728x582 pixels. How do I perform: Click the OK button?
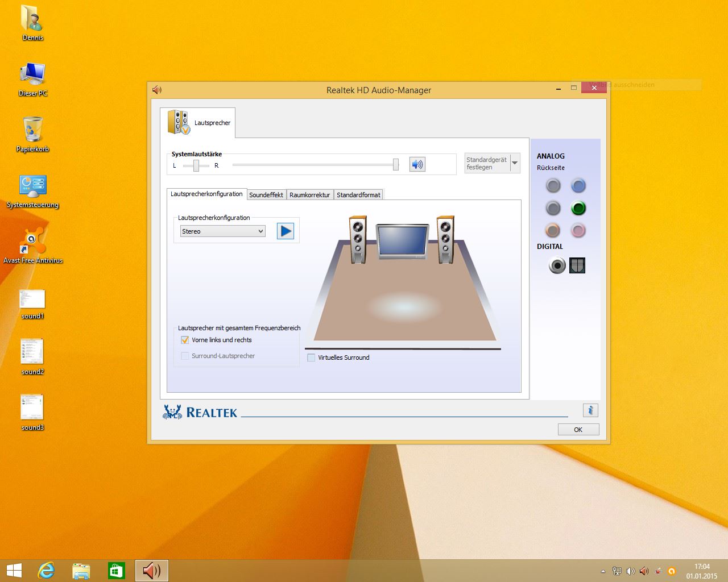[x=578, y=430]
